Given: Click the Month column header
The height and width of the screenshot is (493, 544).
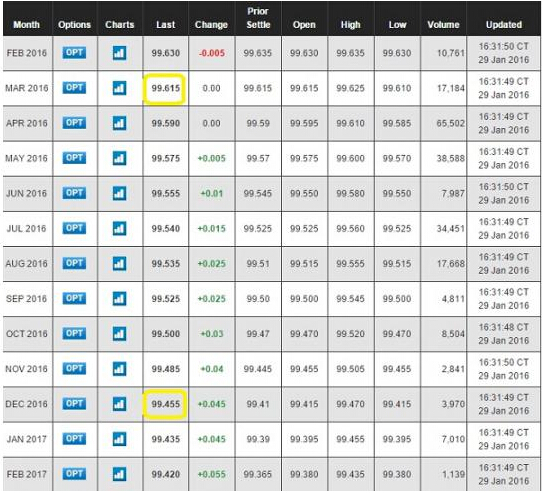Looking at the screenshot, I should [26, 25].
